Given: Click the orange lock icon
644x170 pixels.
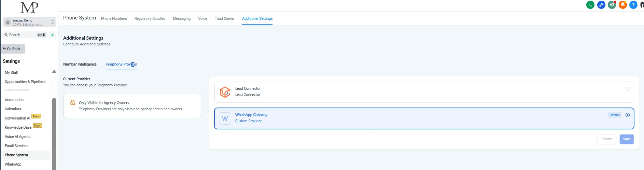Looking at the screenshot, I should pyautogui.click(x=72, y=102).
